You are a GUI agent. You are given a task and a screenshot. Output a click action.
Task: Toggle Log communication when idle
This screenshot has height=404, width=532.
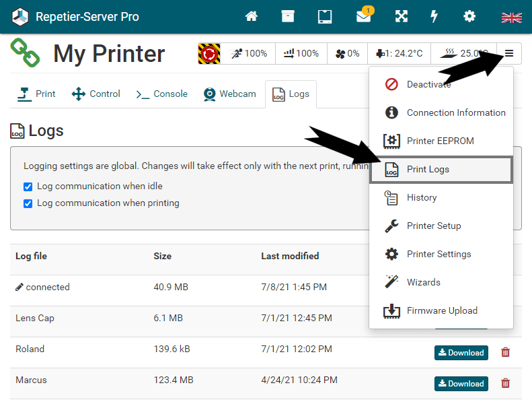coord(28,187)
